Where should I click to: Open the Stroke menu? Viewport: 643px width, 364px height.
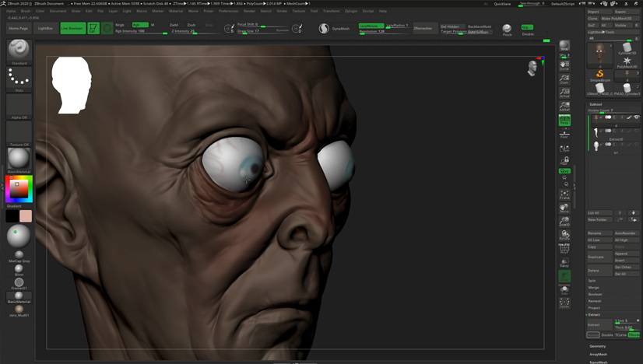pos(282,11)
